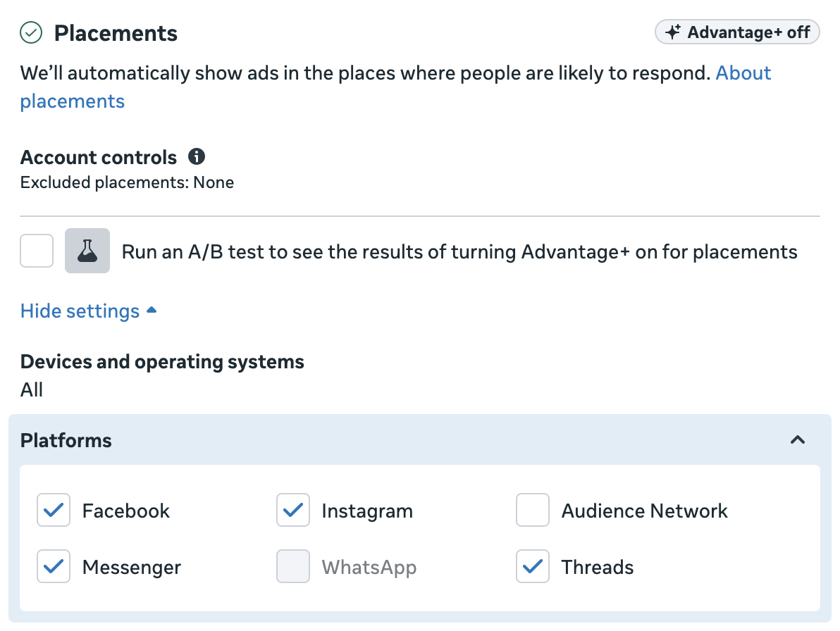Screen dimensions: 840x631
Task: Uncheck the Messenger platform checkbox
Action: 54,567
